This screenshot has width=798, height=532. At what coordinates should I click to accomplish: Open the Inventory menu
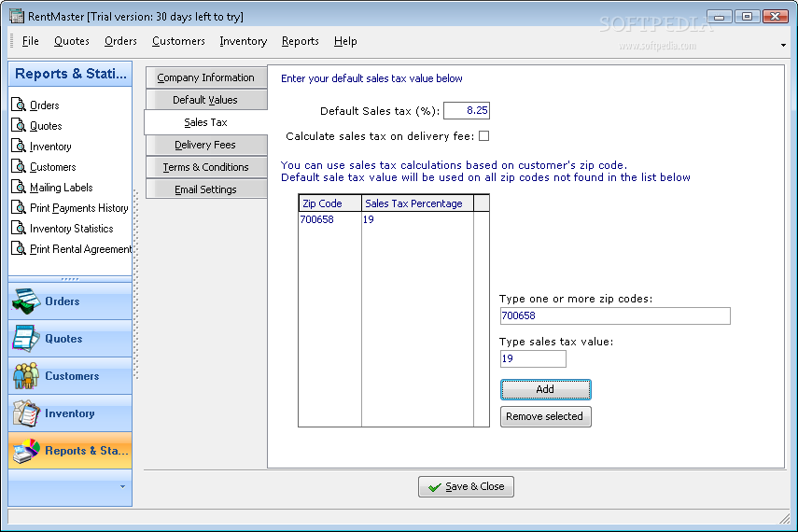[x=244, y=41]
